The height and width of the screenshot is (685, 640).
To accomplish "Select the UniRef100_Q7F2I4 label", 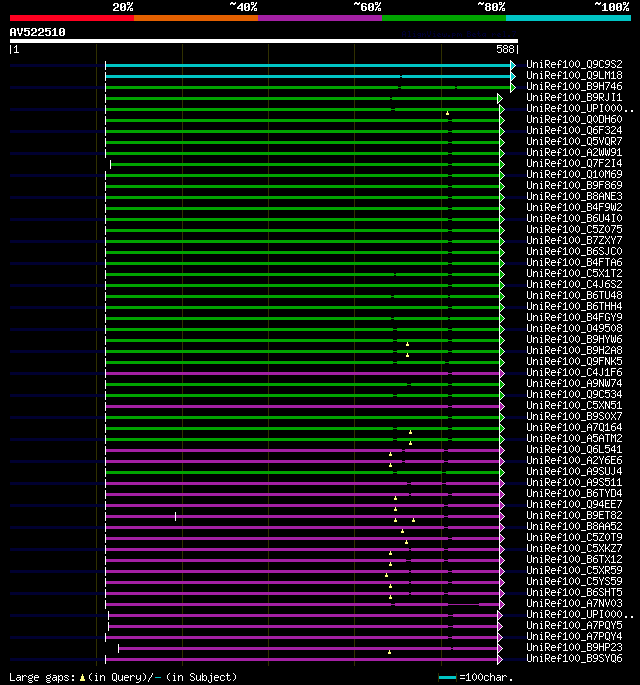I will point(574,163).
